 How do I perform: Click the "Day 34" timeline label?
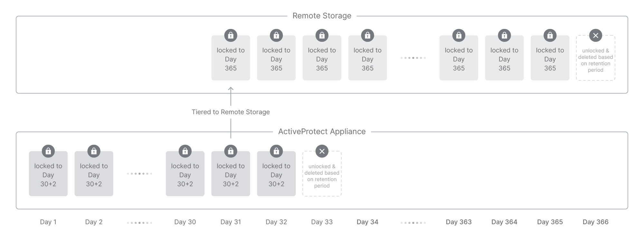(x=367, y=222)
